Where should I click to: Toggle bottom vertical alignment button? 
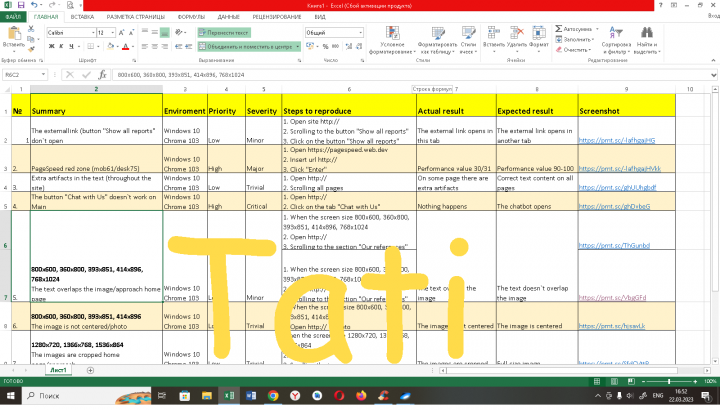pyautogui.click(x=164, y=32)
